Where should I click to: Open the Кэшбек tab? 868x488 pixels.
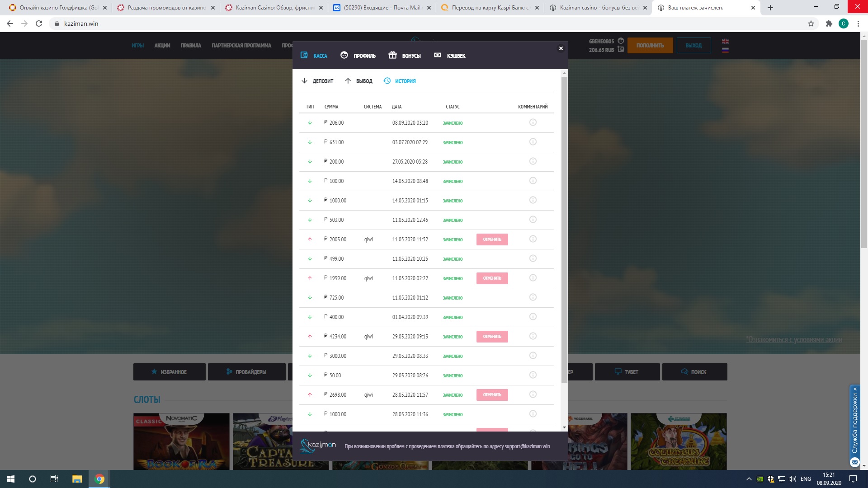(450, 56)
